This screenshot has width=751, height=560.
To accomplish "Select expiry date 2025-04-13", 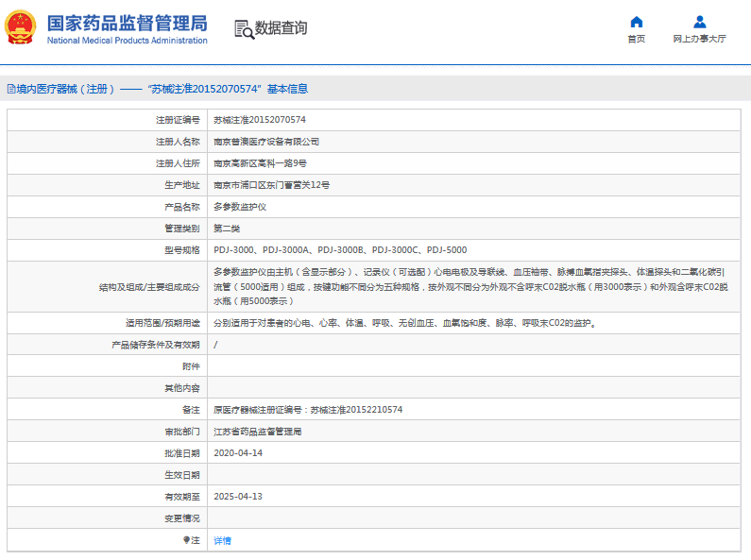I will click(x=238, y=497).
